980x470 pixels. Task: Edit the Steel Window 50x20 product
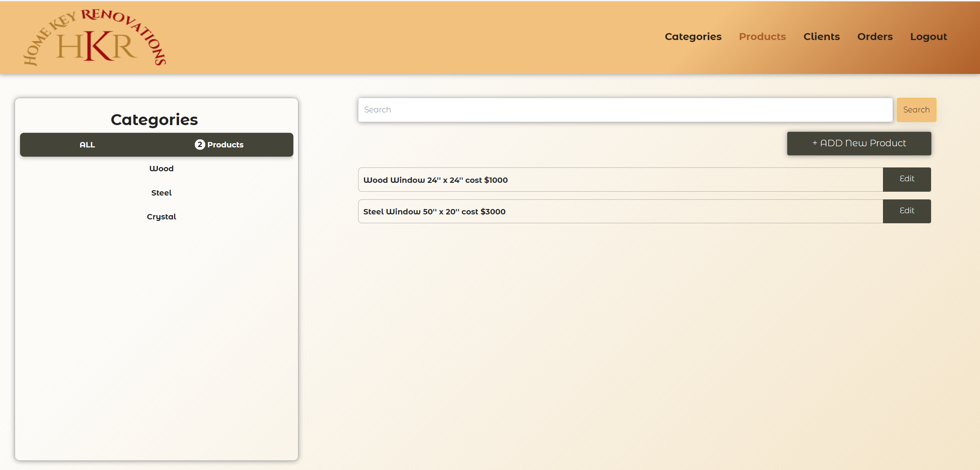pyautogui.click(x=906, y=211)
